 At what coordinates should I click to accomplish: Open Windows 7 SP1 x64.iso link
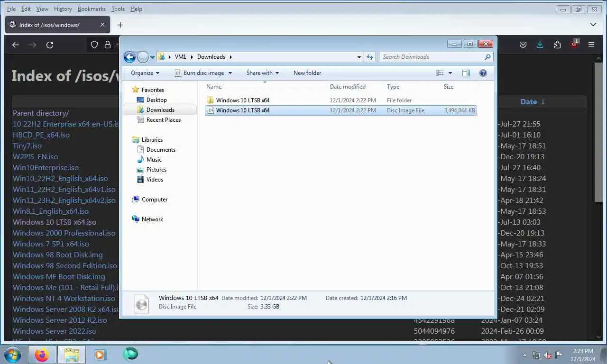(51, 244)
